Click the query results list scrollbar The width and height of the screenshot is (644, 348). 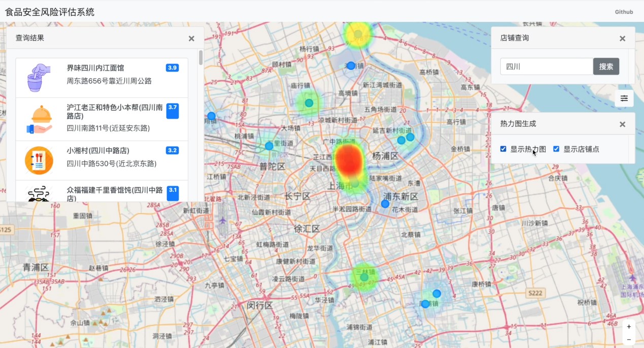coord(201,57)
